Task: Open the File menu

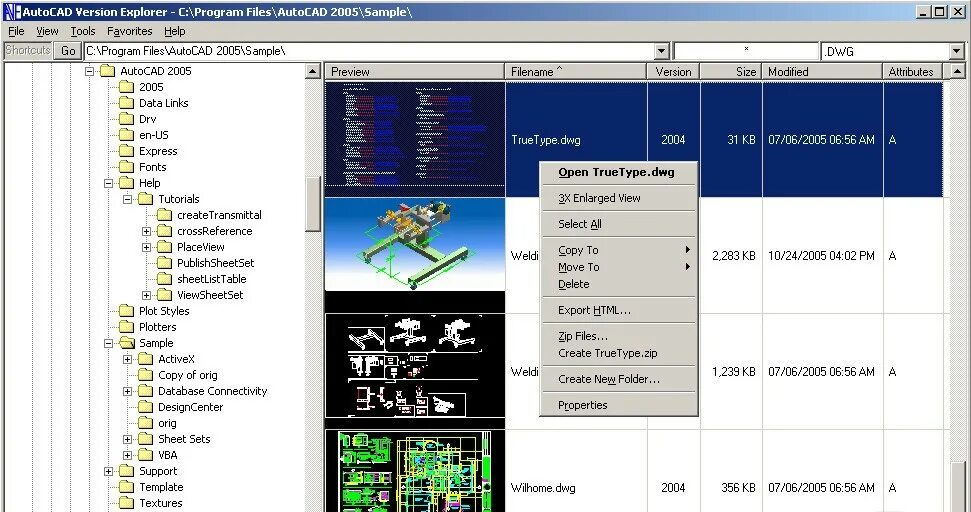Action: [x=16, y=31]
